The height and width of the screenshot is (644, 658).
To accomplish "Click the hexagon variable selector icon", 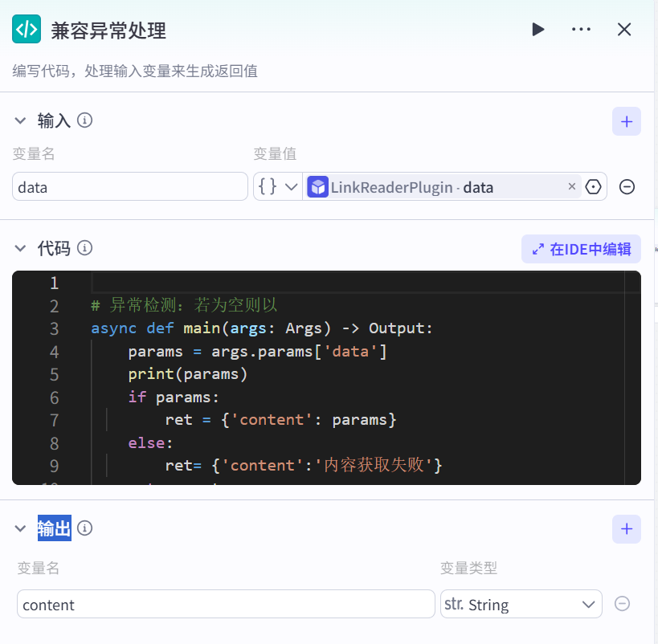I will [594, 186].
